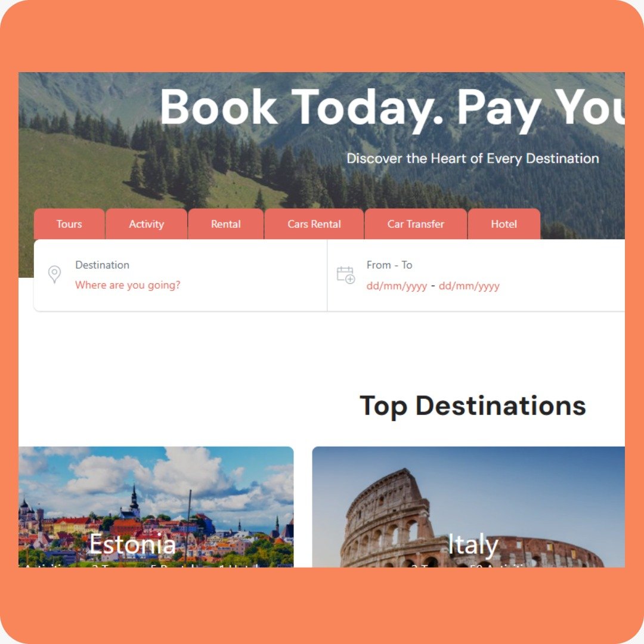Click the Italy title text
Screen dimensions: 644x644
click(473, 544)
